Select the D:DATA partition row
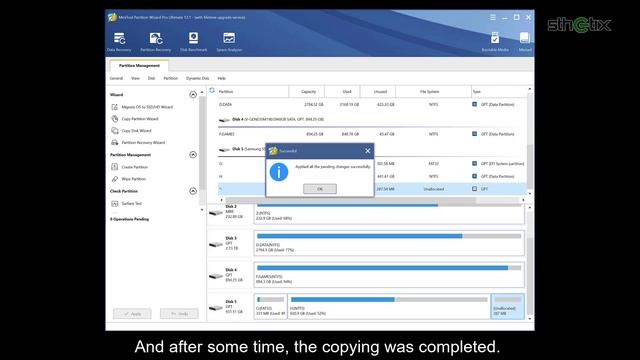This screenshot has width=640, height=360. pos(371,104)
